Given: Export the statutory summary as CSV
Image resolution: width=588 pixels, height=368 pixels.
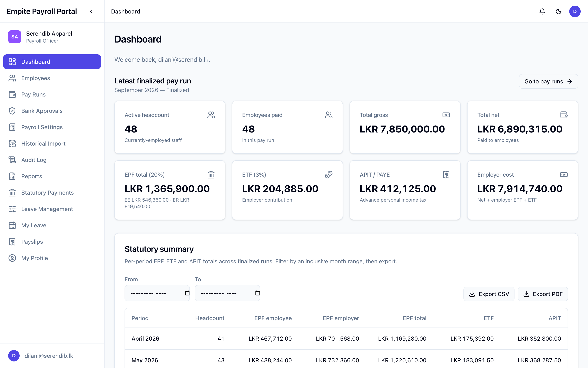Looking at the screenshot, I should coord(489,294).
